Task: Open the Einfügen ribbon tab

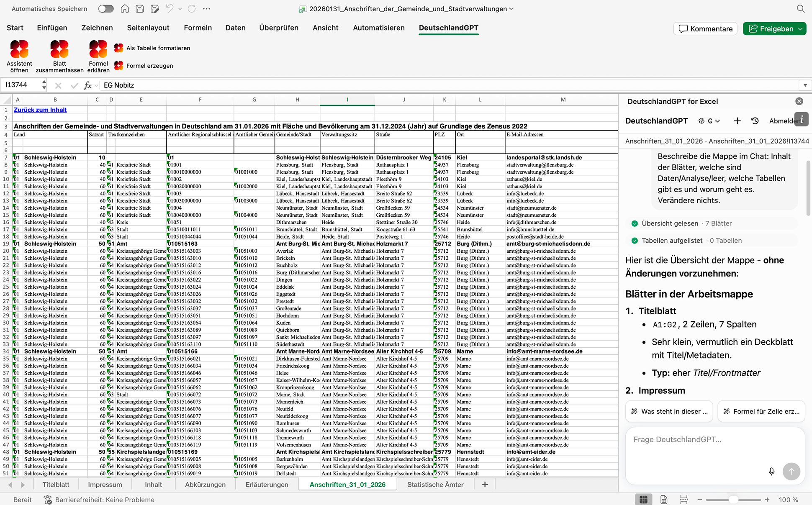Action: pos(52,28)
